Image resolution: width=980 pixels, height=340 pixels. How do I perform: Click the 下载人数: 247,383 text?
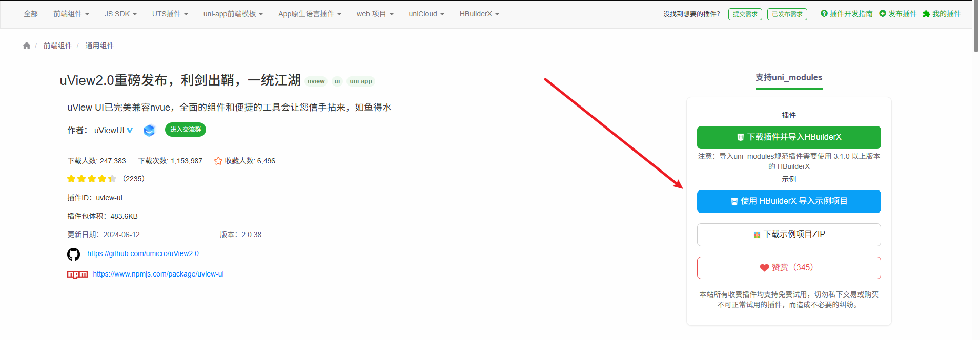click(96, 161)
